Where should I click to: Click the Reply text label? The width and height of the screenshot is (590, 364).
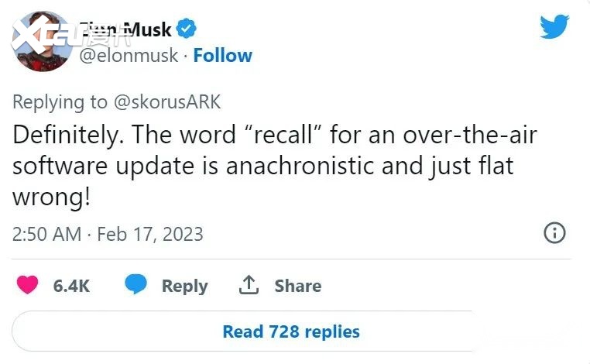[x=184, y=286]
